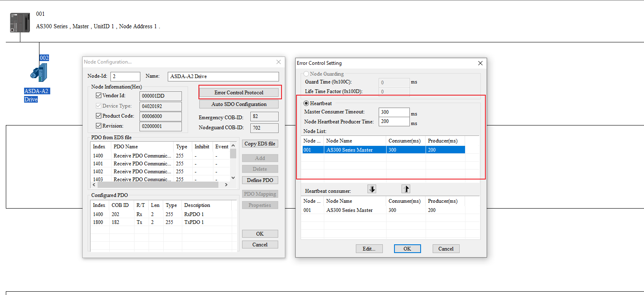Image resolution: width=644 pixels, height=295 pixels.
Task: Close the Node Configuration dialog window
Action: (x=279, y=62)
